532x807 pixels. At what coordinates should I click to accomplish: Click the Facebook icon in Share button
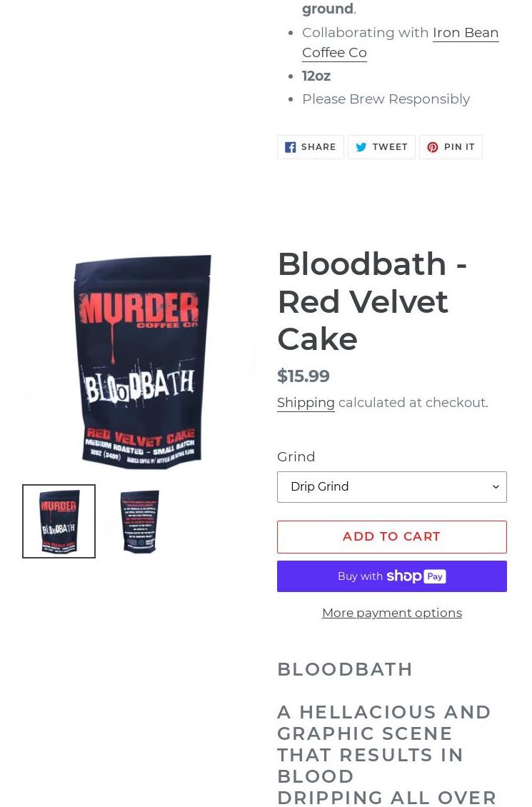[290, 147]
